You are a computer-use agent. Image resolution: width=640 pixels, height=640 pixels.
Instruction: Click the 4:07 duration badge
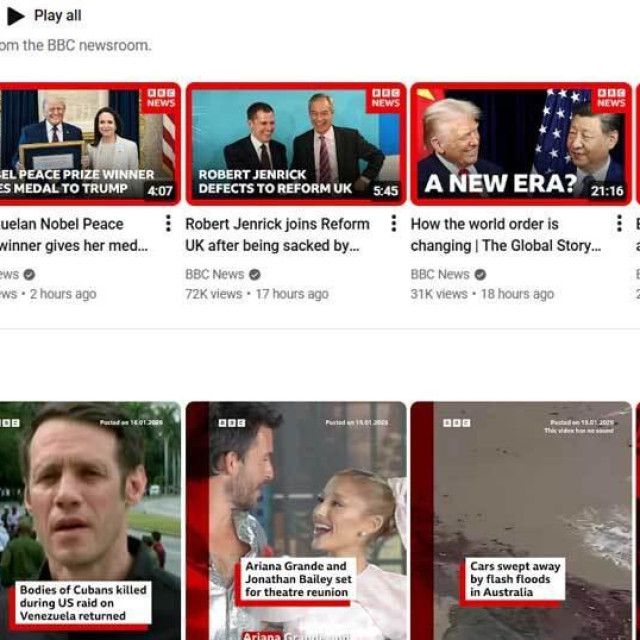pos(160,191)
